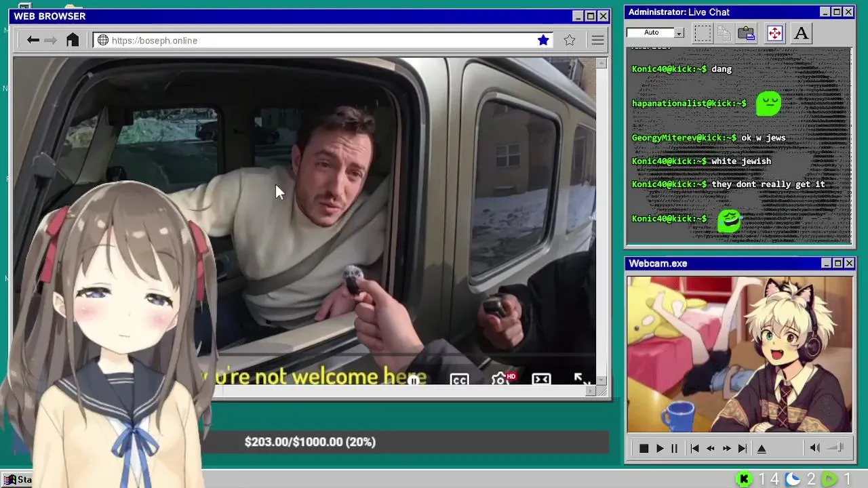
Task: Pause the video with the round pause button
Action: click(x=414, y=380)
